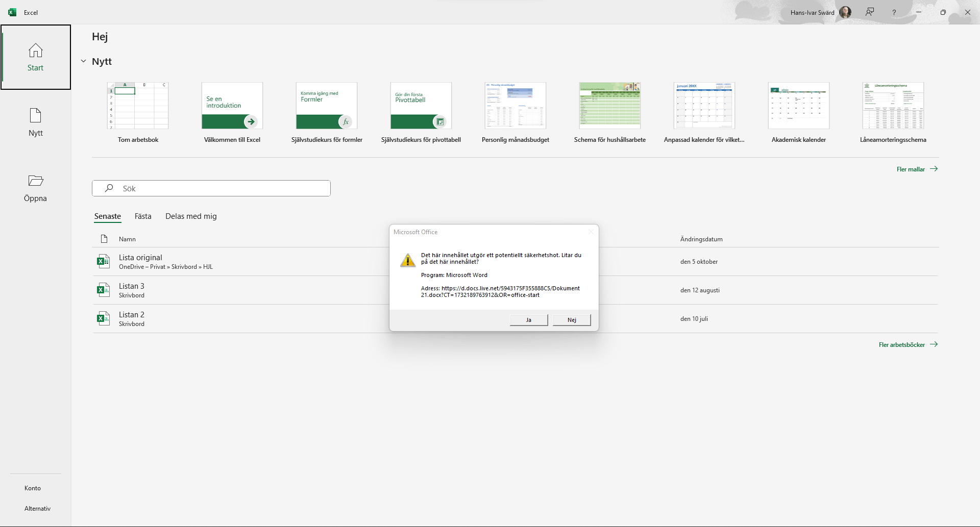The width and height of the screenshot is (980, 527).
Task: Sort the list by the Namn column header
Action: pyautogui.click(x=127, y=239)
